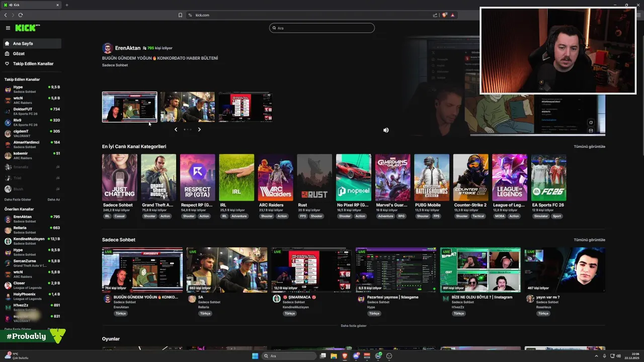
Task: Open ŞIMARMACA stream by KendineMuzisyen
Action: click(x=311, y=269)
